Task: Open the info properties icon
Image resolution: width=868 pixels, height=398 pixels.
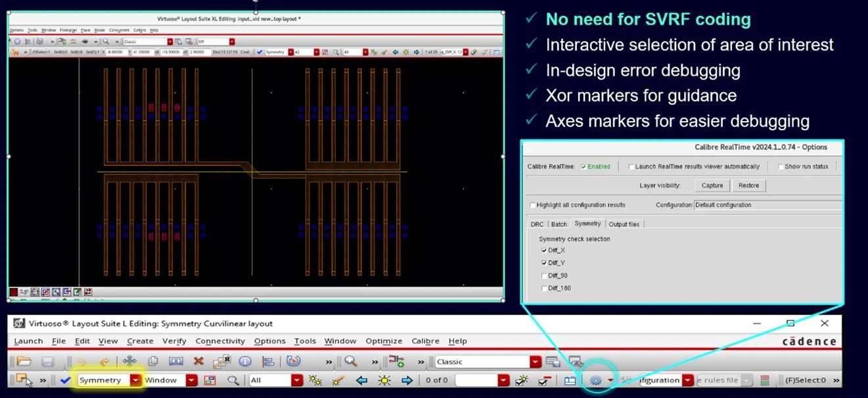Action: [245, 361]
